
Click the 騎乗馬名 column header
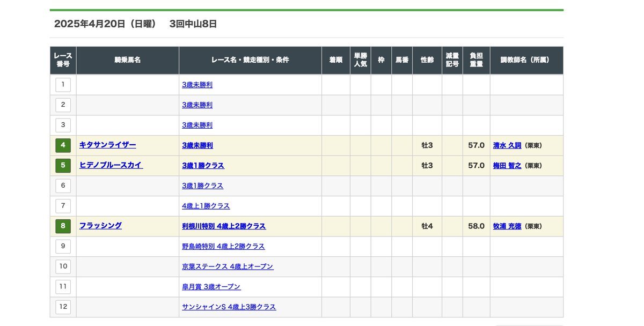[x=128, y=60]
